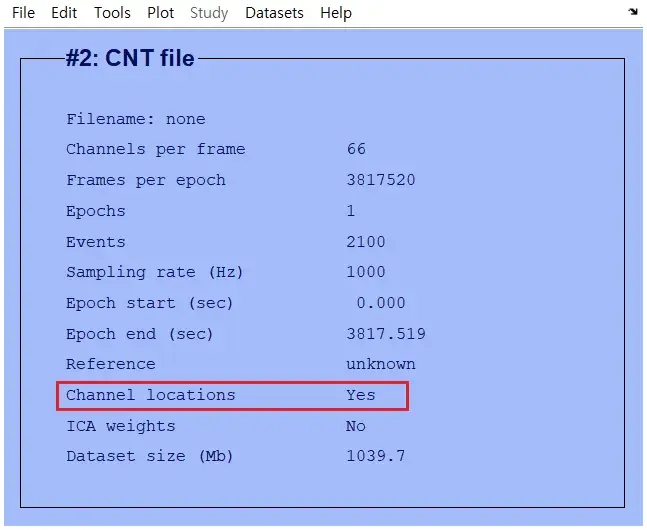Open the Edit menu

[x=64, y=13]
